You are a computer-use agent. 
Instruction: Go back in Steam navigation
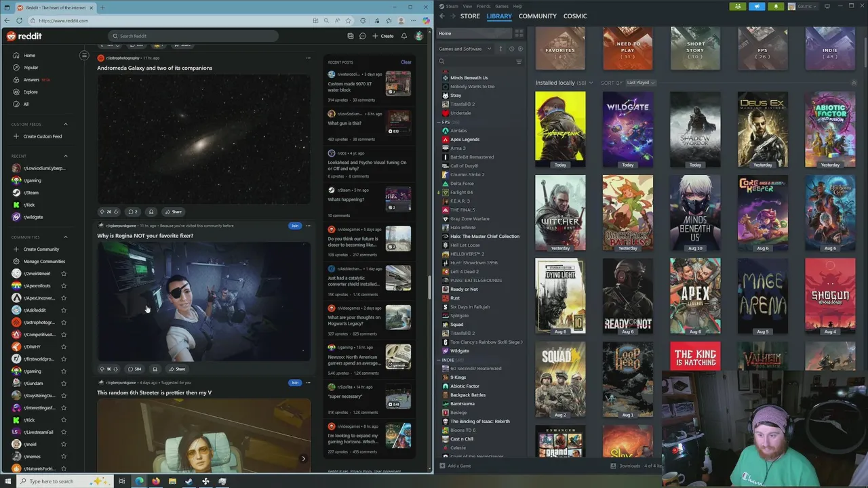(x=442, y=16)
